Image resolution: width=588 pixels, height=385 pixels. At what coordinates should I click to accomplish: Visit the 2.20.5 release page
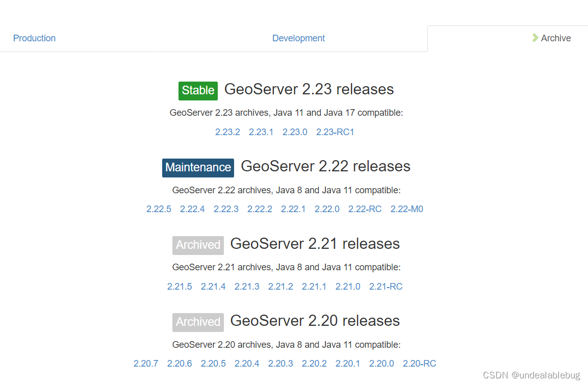tap(213, 364)
